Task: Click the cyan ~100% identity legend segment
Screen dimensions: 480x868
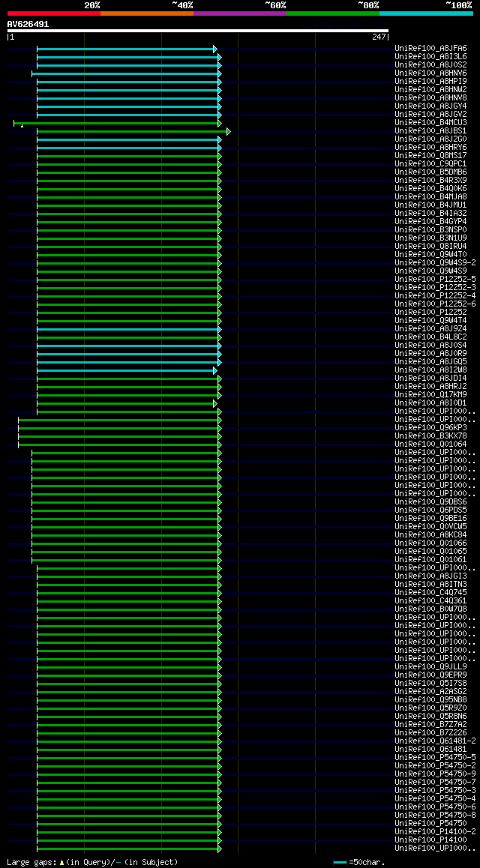Action: click(x=426, y=13)
